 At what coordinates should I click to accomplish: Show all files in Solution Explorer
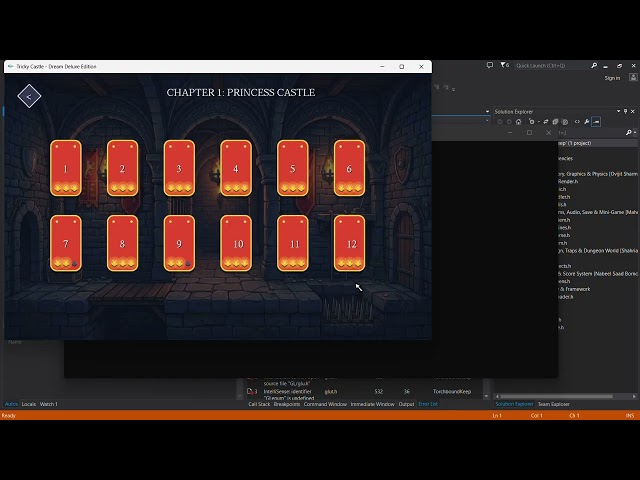pyautogui.click(x=565, y=122)
